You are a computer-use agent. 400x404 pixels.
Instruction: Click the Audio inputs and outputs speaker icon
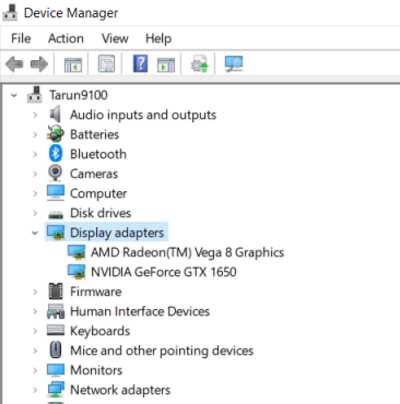(x=55, y=114)
